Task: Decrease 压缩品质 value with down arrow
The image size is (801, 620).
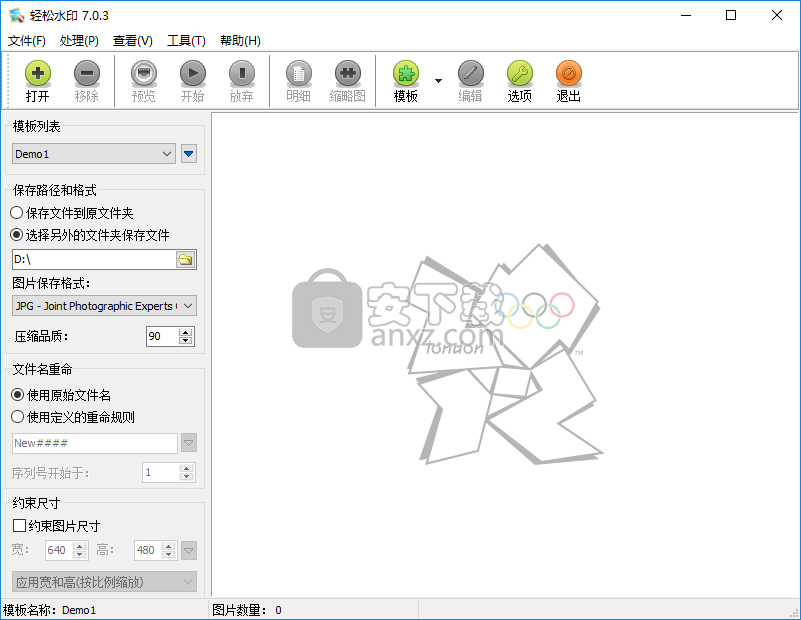Action: pos(185,341)
